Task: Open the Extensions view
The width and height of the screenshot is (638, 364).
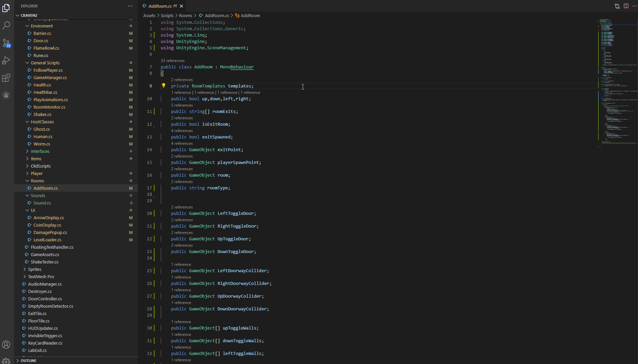Action: [x=6, y=78]
